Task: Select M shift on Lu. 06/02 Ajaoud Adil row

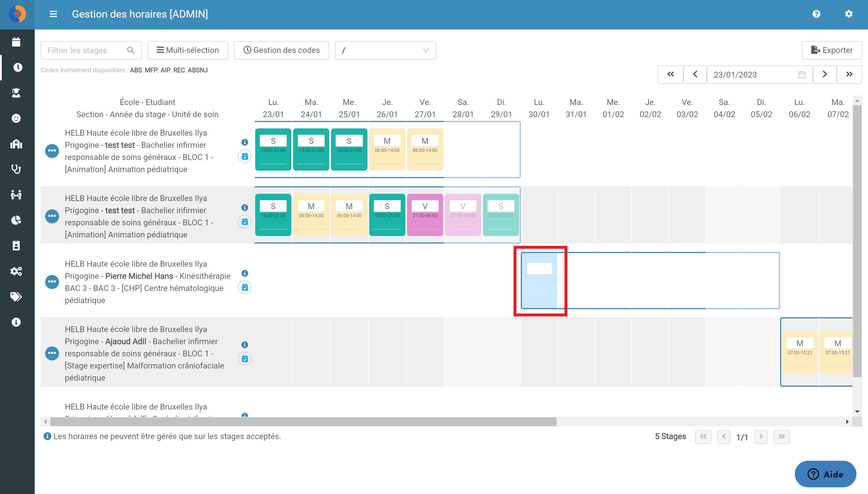Action: click(x=799, y=352)
